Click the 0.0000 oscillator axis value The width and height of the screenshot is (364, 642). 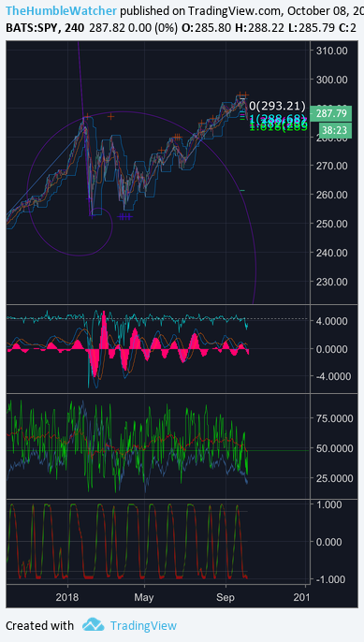coord(334,349)
